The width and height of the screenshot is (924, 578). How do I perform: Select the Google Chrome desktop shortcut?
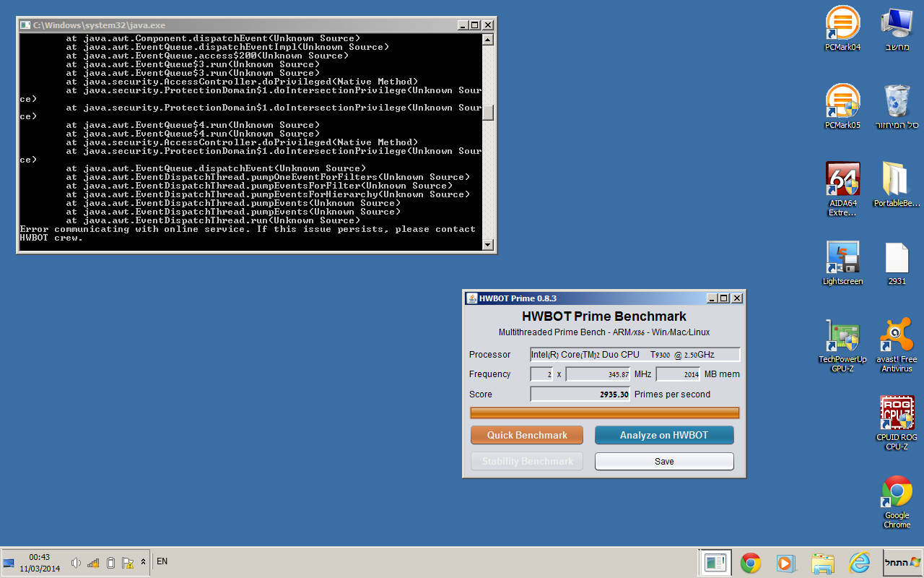click(897, 501)
